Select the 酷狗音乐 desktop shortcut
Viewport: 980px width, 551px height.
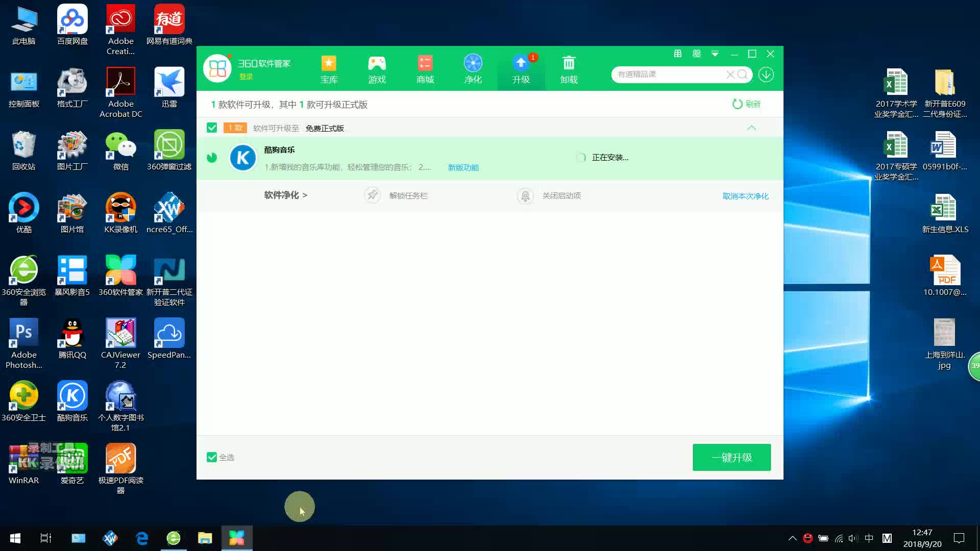[72, 401]
